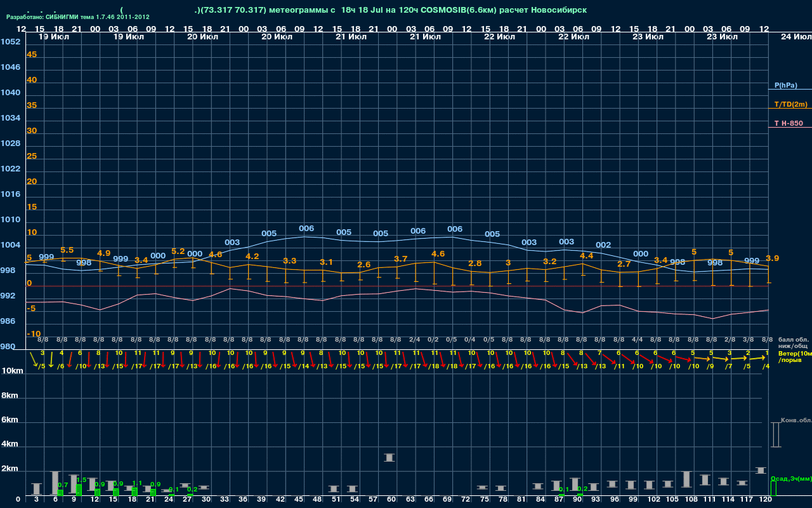The image size is (812, 508).
Task: Click the 5.5 temperature data label
Action: tap(67, 250)
